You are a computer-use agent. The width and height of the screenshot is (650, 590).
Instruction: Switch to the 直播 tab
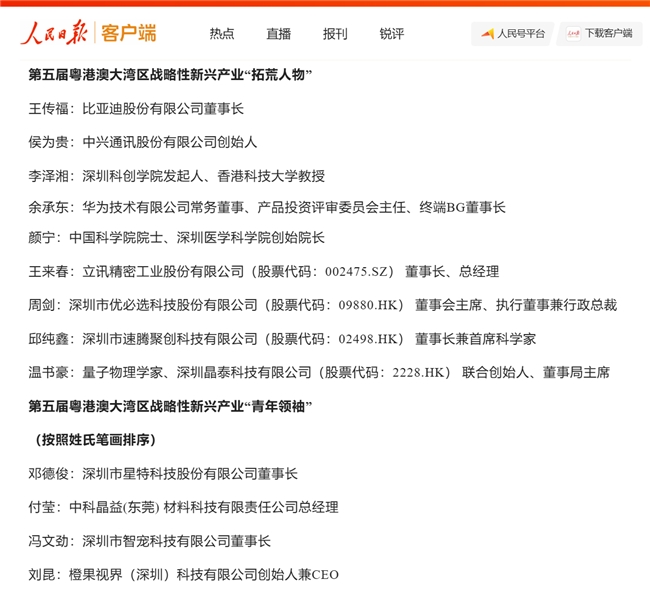(x=279, y=34)
